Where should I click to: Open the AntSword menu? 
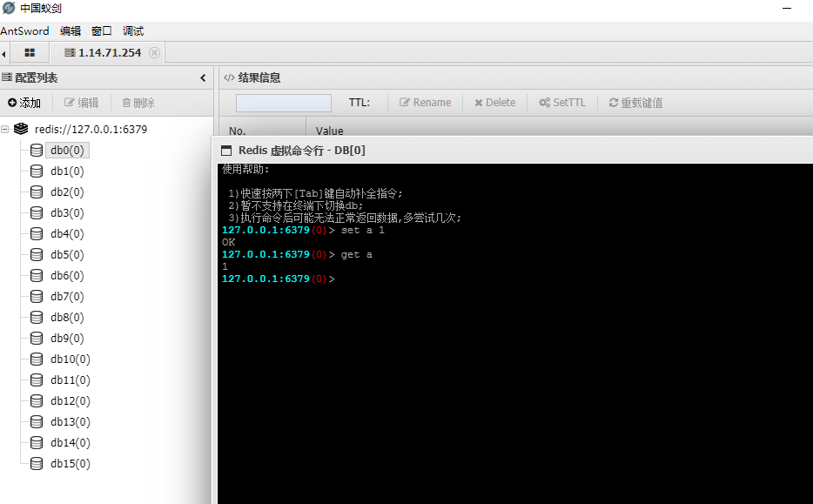point(24,31)
